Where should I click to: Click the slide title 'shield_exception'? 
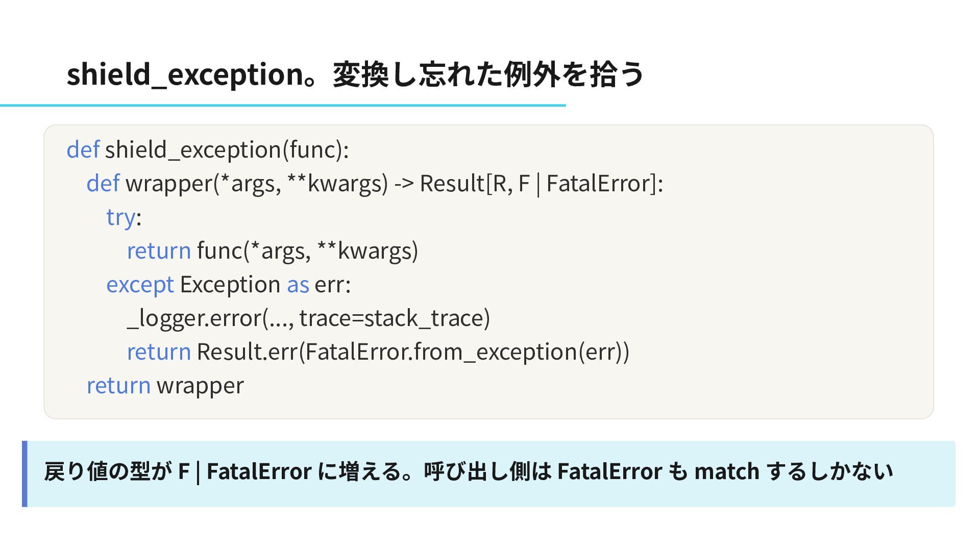tap(185, 74)
